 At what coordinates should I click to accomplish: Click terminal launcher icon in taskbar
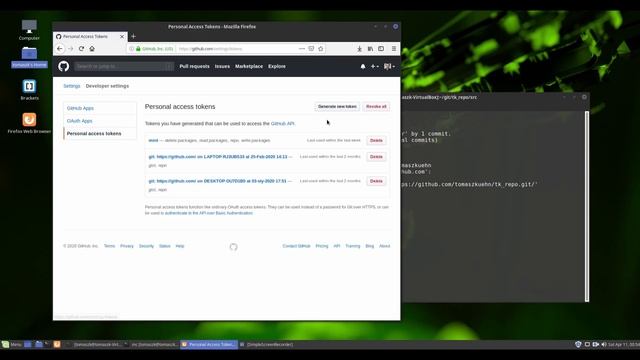click(47, 344)
